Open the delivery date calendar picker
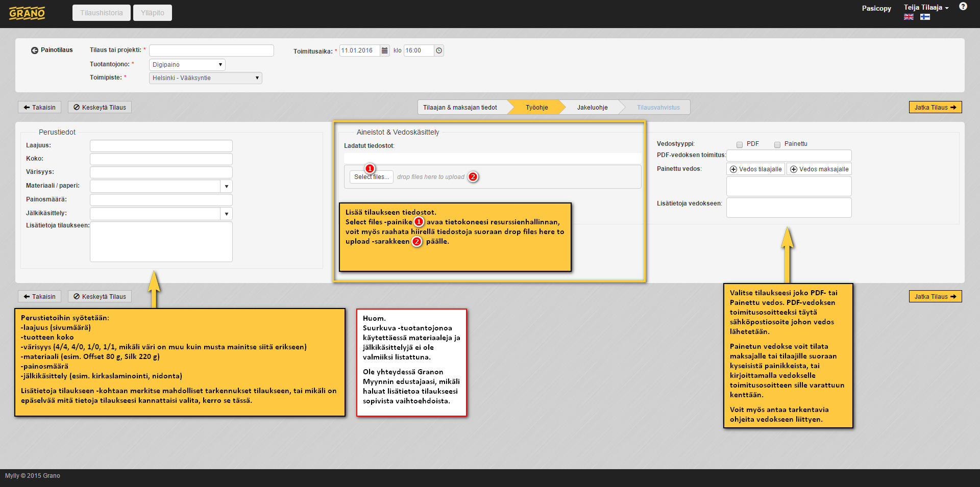Viewport: 980px width, 487px height. click(x=385, y=50)
